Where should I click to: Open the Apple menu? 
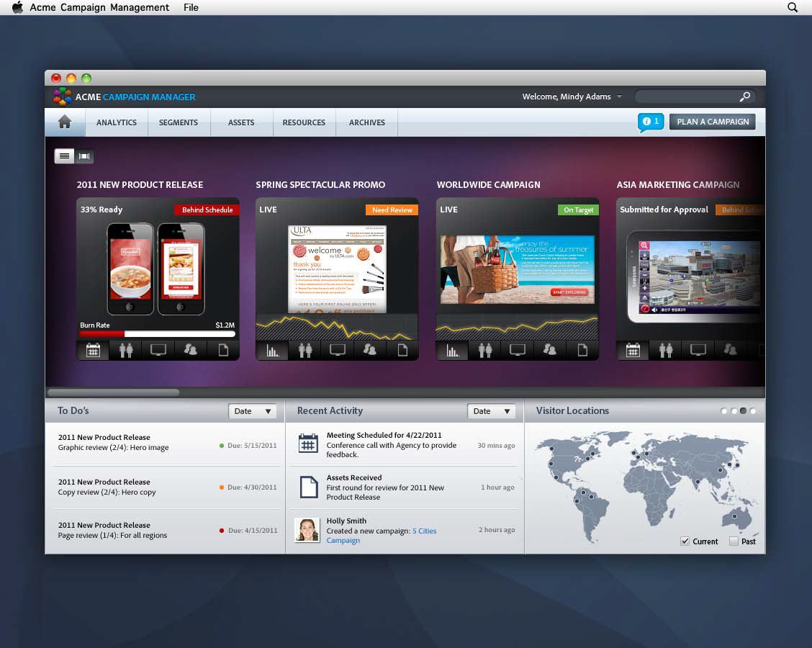17,7
